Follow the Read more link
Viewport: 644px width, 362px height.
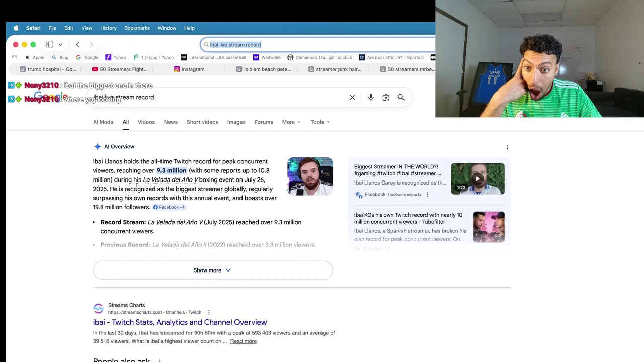point(243,341)
